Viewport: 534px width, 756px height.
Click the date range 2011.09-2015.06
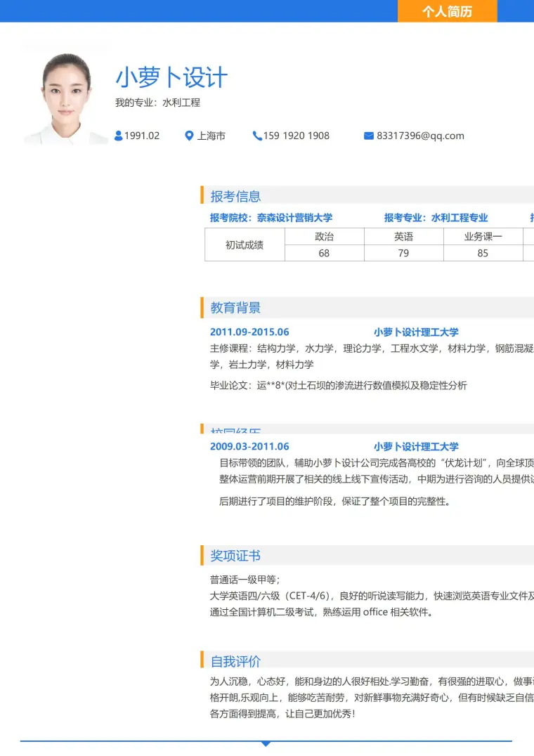(249, 332)
